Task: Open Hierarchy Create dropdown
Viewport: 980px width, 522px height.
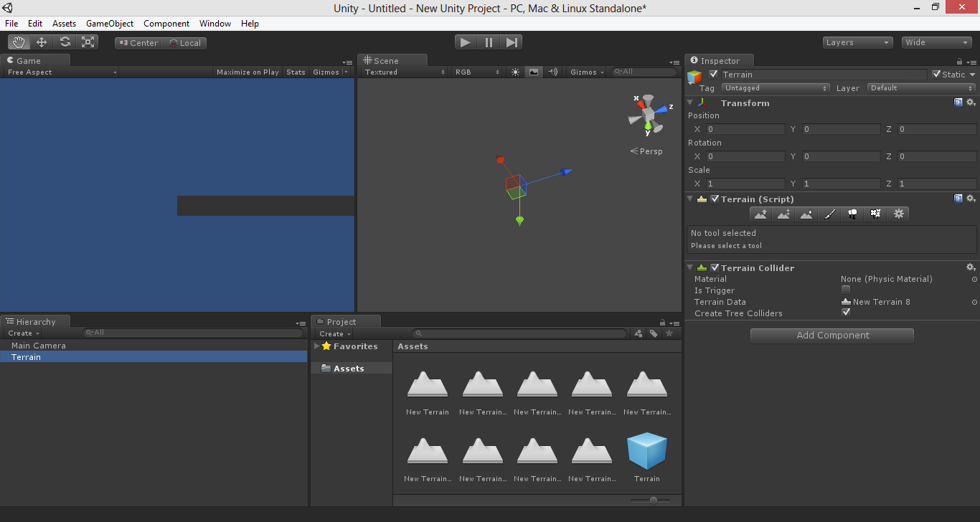Action: [x=24, y=333]
